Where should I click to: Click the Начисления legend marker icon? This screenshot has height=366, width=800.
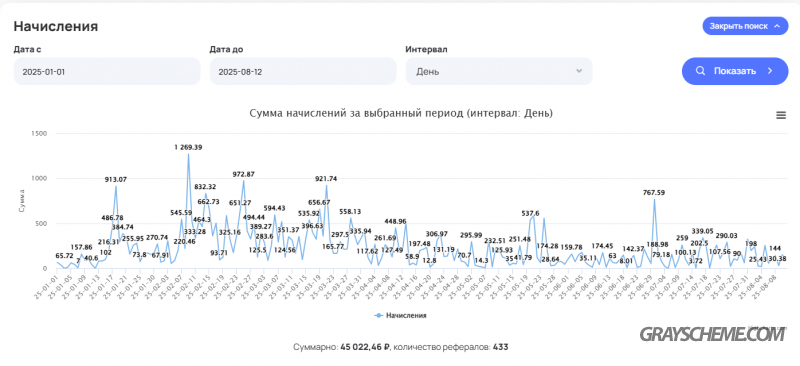[x=378, y=315]
